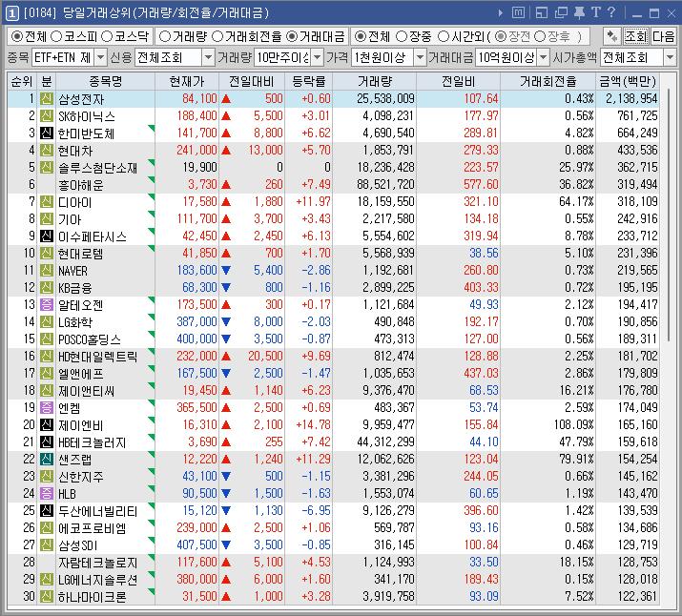Select the SK하이닉스 stock name
The image size is (682, 616).
coord(87,116)
